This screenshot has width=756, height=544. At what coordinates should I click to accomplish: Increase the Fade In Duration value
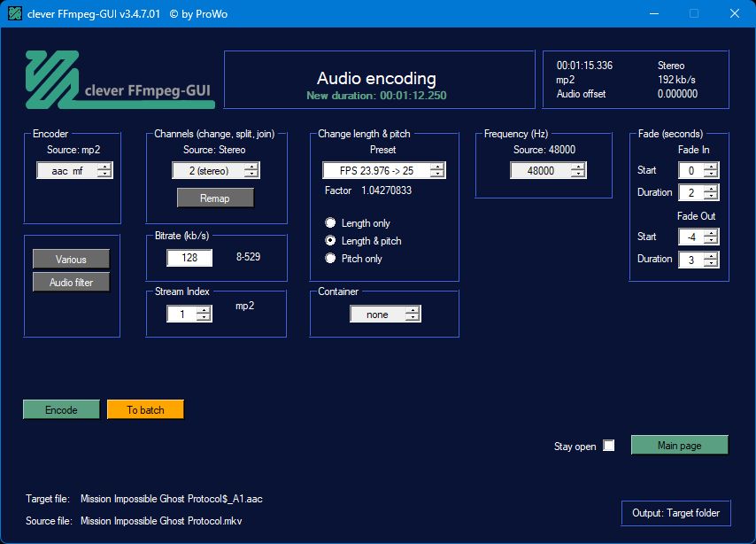coord(711,189)
